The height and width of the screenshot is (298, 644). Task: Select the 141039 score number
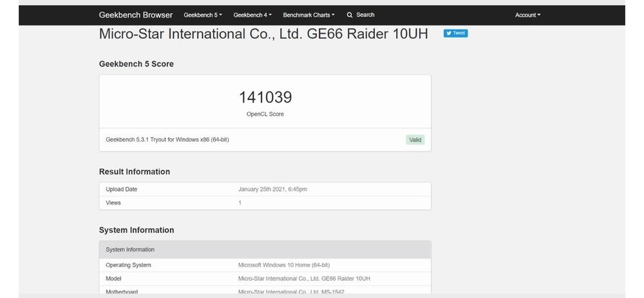[x=265, y=97]
